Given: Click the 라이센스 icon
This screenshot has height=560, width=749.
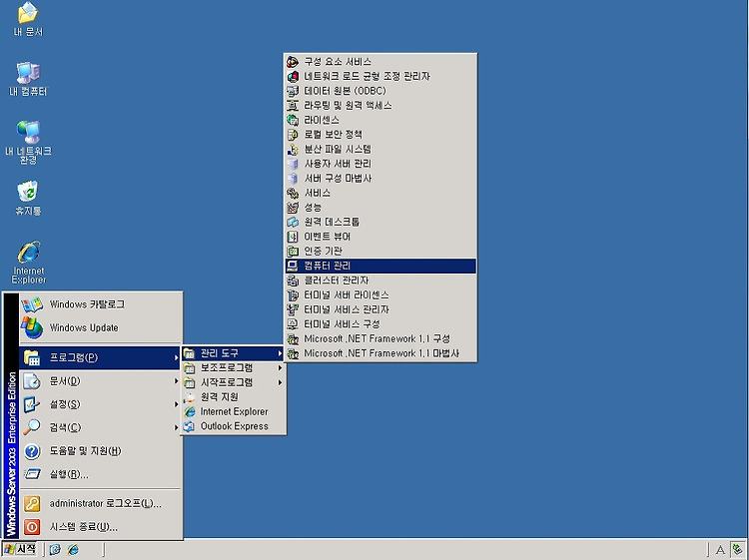Looking at the screenshot, I should [293, 120].
